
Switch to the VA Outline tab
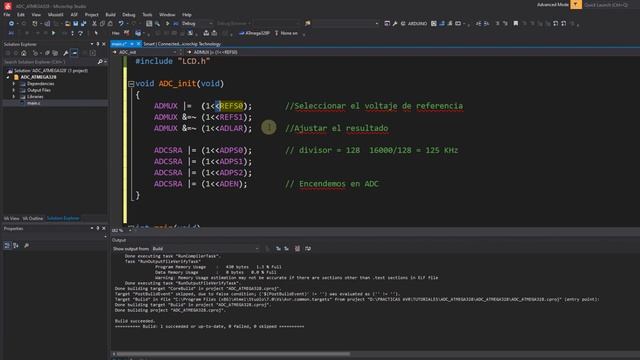(x=33, y=218)
